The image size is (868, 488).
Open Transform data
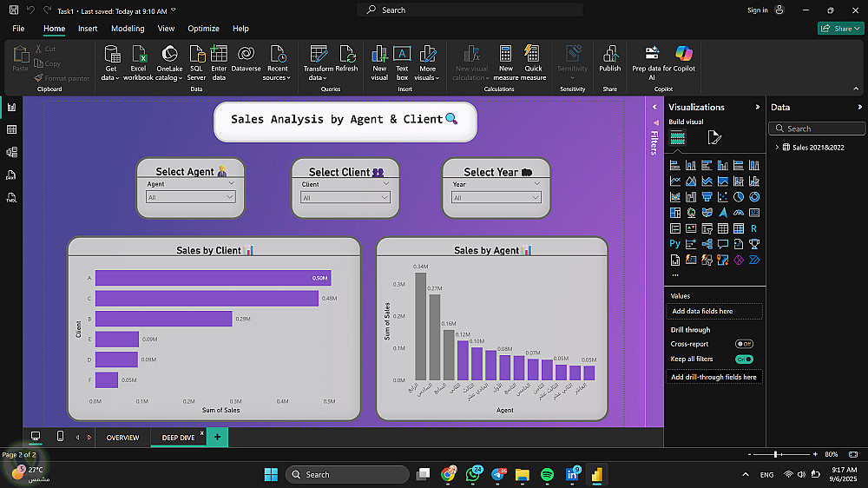[319, 63]
